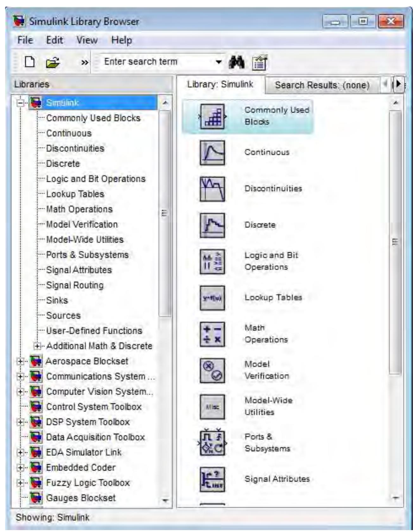Open the search term dropdown arrow
This screenshot has height=532, width=416.
coord(218,62)
